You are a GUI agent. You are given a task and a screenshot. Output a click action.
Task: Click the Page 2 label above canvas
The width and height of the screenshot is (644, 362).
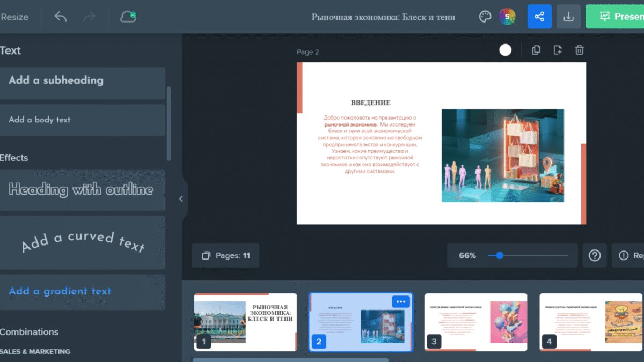coord(308,52)
